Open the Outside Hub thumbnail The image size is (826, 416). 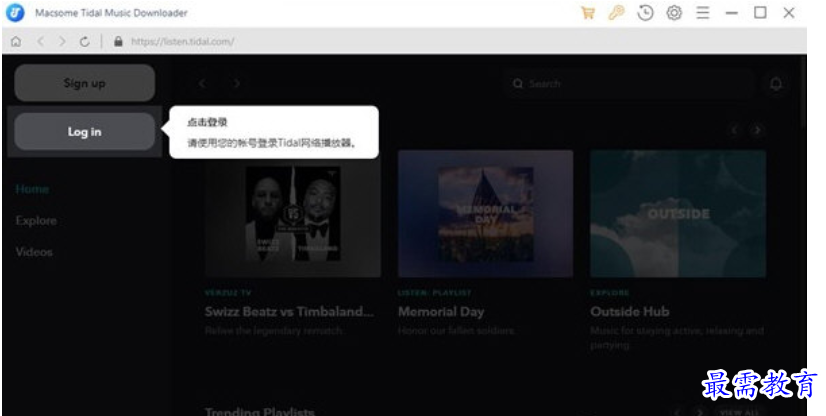678,213
